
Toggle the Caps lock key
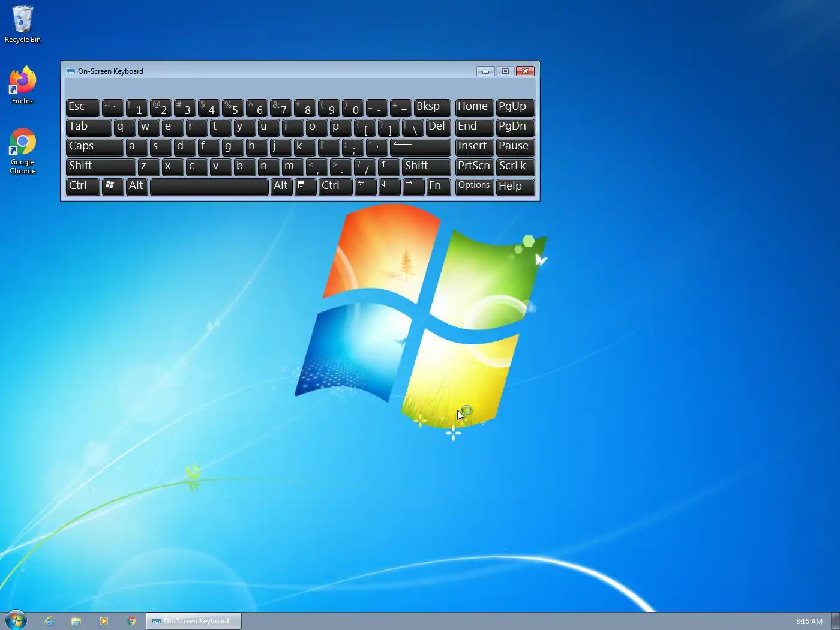[x=95, y=147]
